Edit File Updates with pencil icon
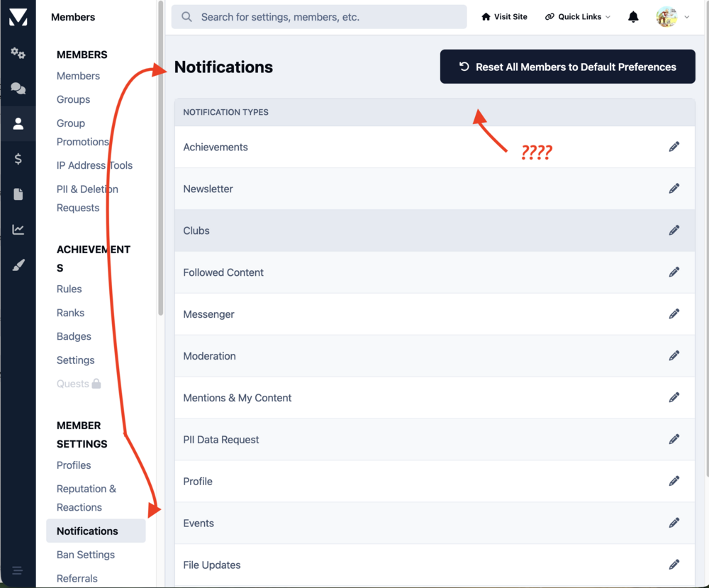The height and width of the screenshot is (588, 709). pos(674,564)
